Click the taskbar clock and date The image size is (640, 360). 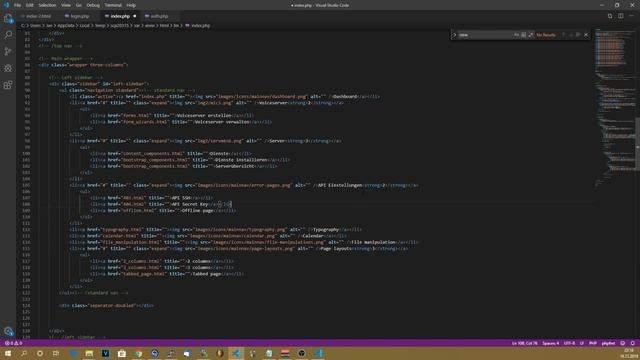pos(630,353)
